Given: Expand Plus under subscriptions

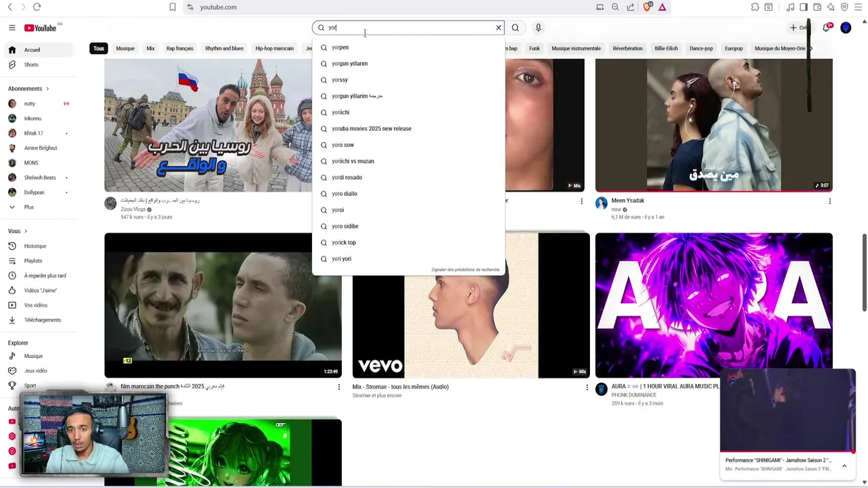Looking at the screenshot, I should click(x=38, y=207).
